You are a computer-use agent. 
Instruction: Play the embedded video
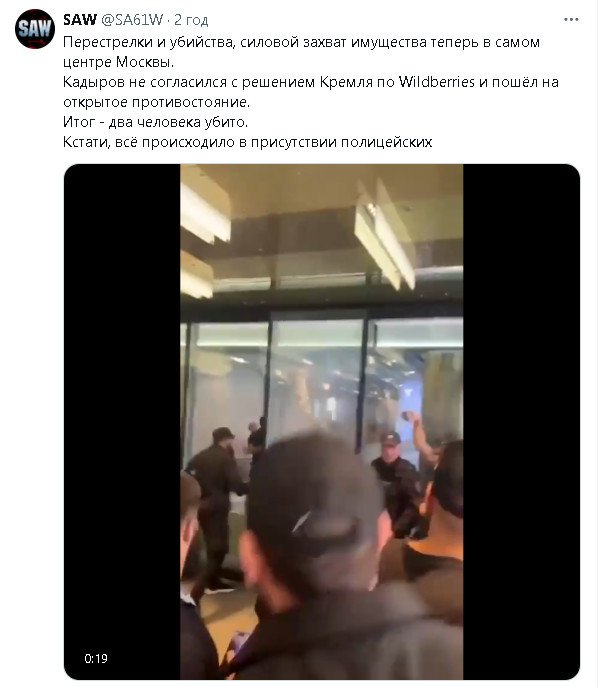[x=322, y=421]
